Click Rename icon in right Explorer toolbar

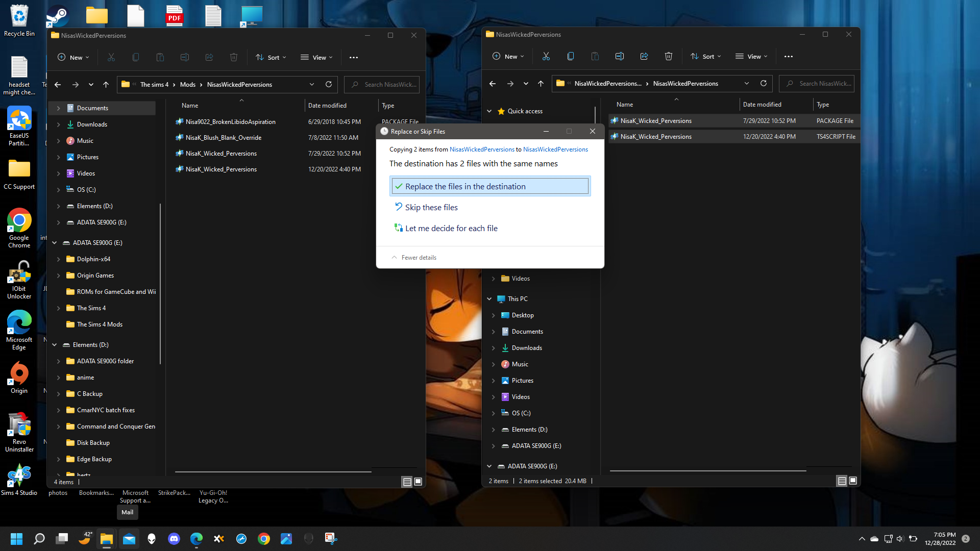(619, 57)
